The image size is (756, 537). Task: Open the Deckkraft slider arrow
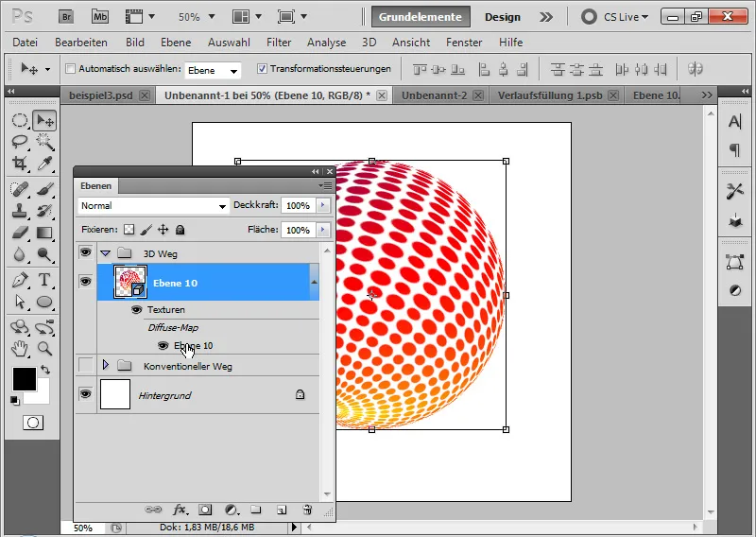(x=323, y=205)
